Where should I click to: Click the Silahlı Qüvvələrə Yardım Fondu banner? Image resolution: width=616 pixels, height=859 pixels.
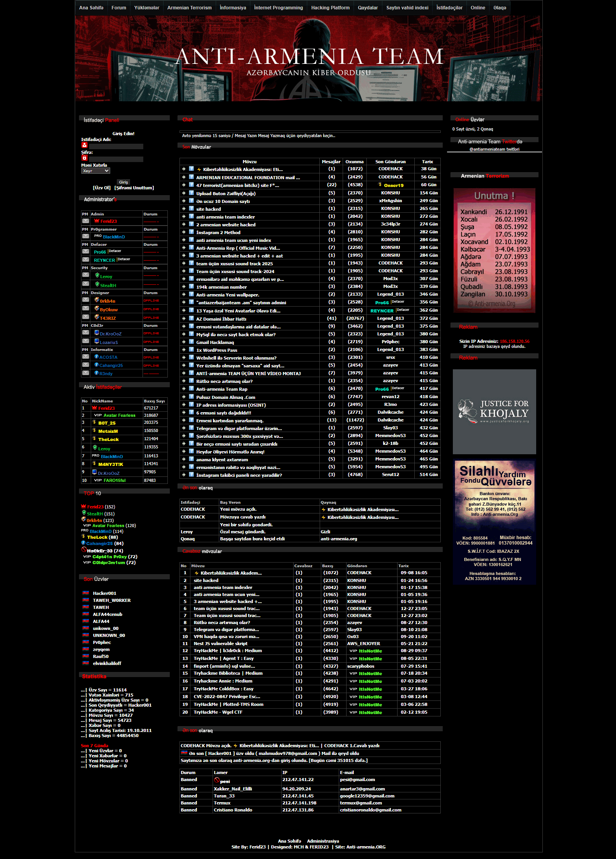[494, 522]
